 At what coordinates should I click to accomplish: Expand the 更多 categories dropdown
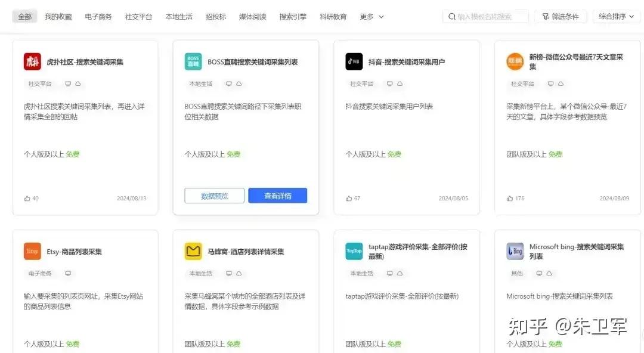[x=371, y=17]
